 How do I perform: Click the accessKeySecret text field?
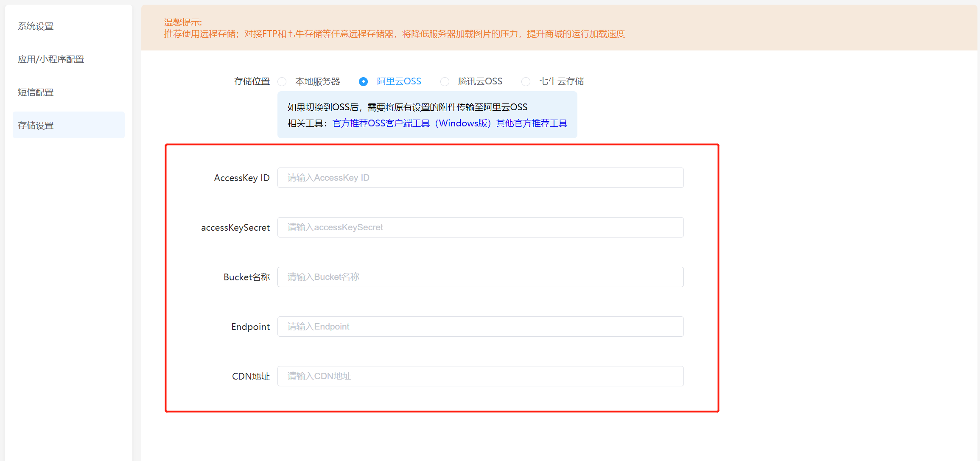[480, 227]
